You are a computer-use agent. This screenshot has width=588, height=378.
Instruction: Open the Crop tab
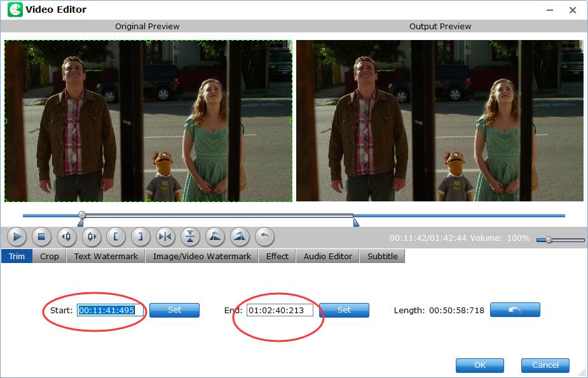click(x=50, y=256)
